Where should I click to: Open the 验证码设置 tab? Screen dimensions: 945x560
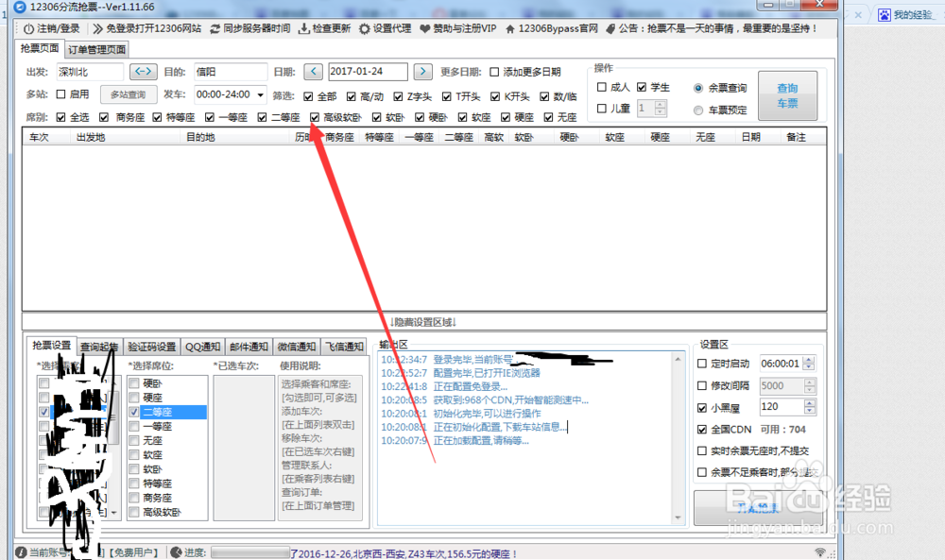[152, 347]
